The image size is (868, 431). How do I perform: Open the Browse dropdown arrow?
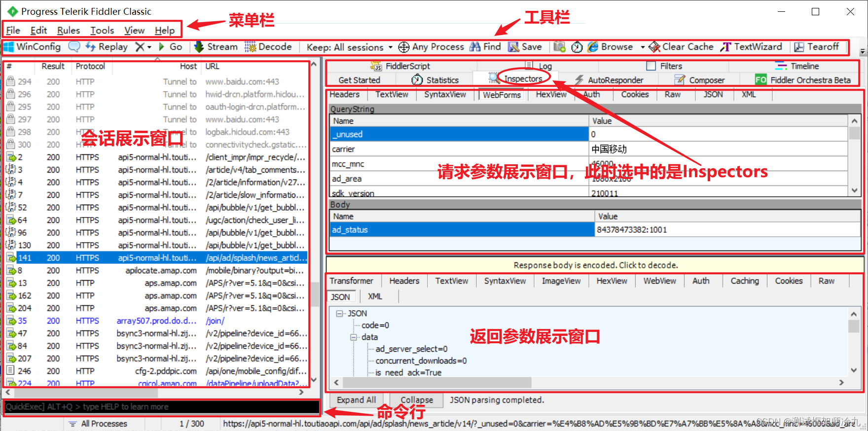pyautogui.click(x=643, y=47)
